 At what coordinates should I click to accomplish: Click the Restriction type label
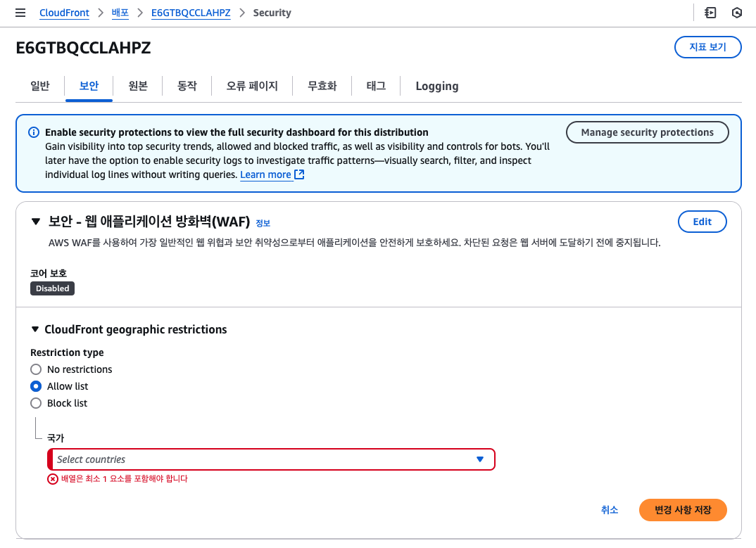coord(67,353)
